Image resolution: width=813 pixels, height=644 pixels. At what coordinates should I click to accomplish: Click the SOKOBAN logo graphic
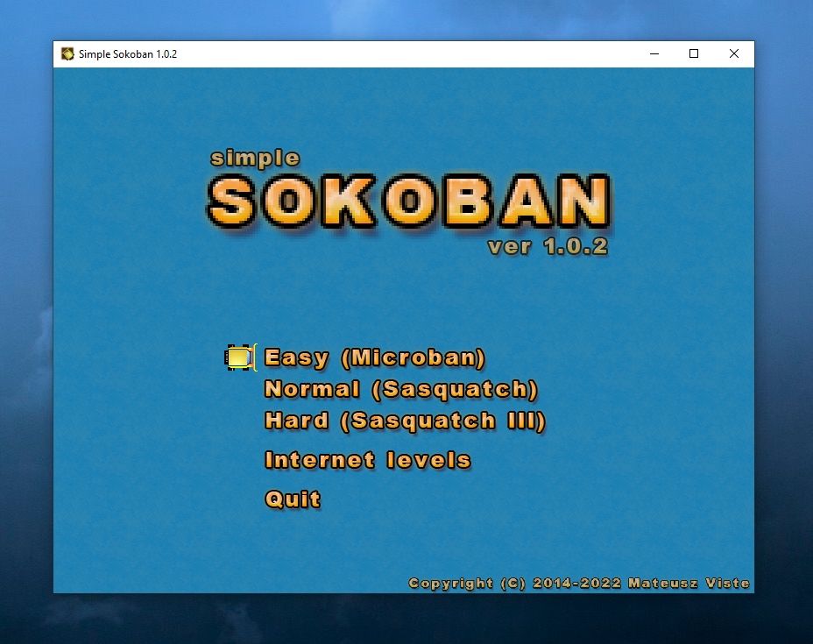[x=409, y=202]
